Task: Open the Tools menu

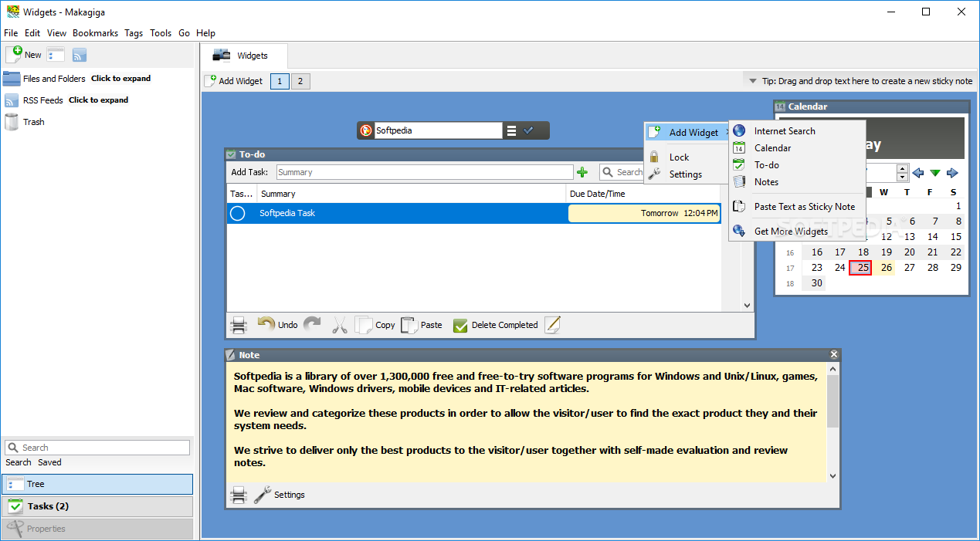Action: (161, 33)
